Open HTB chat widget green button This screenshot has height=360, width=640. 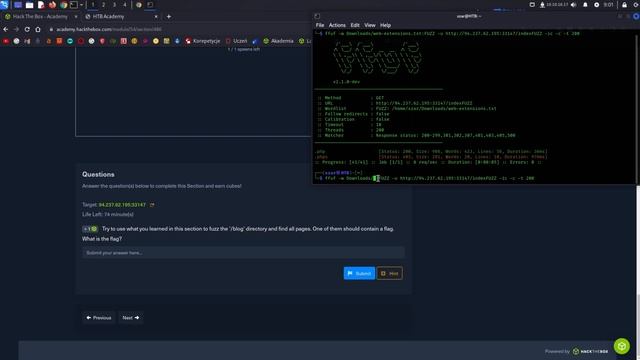tap(622, 347)
